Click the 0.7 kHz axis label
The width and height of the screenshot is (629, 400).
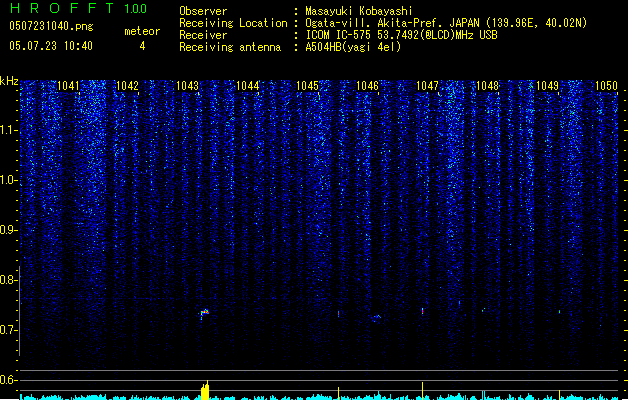coord(8,330)
